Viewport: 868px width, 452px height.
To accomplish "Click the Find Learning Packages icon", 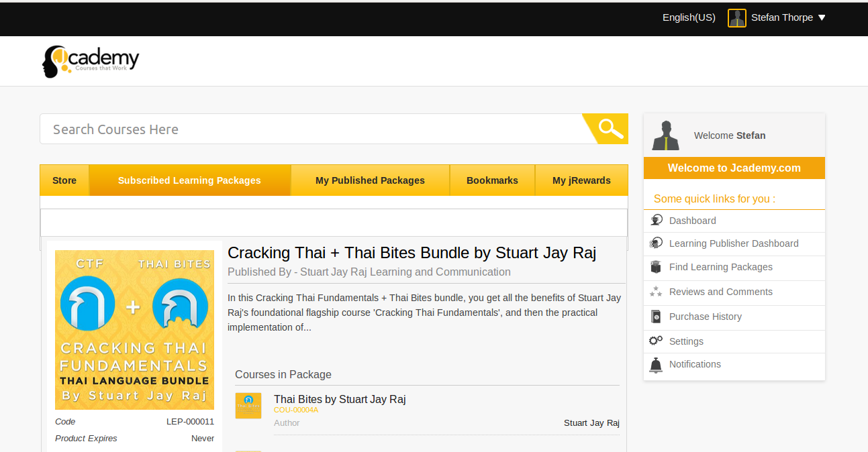I will [x=656, y=267].
